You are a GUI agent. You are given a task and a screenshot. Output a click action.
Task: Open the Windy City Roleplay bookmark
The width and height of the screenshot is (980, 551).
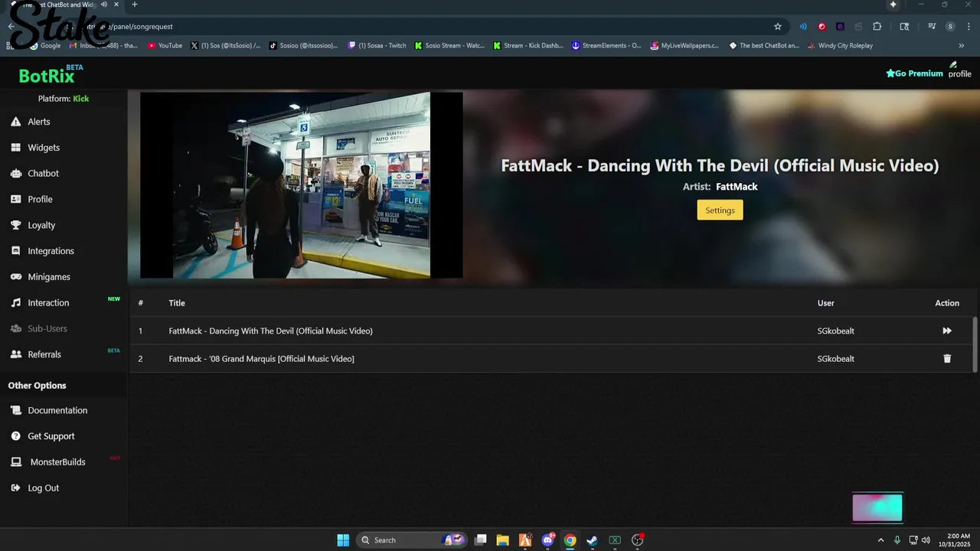click(840, 46)
